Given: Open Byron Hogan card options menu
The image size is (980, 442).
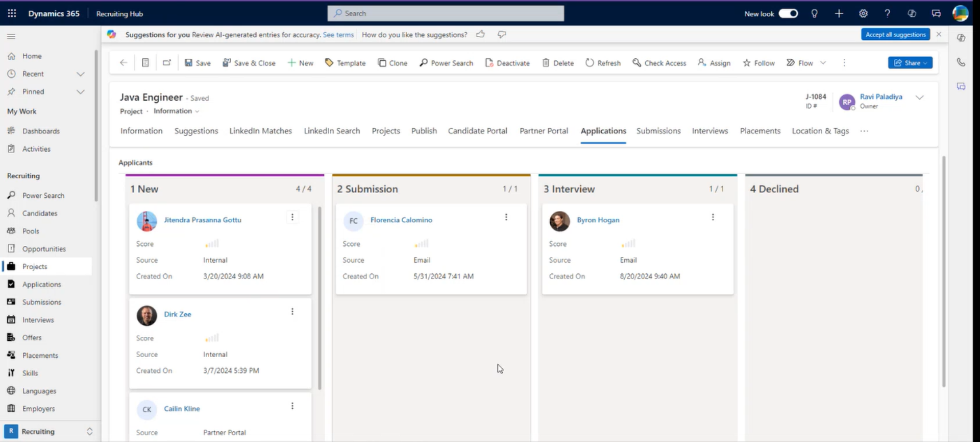Looking at the screenshot, I should click(x=713, y=217).
